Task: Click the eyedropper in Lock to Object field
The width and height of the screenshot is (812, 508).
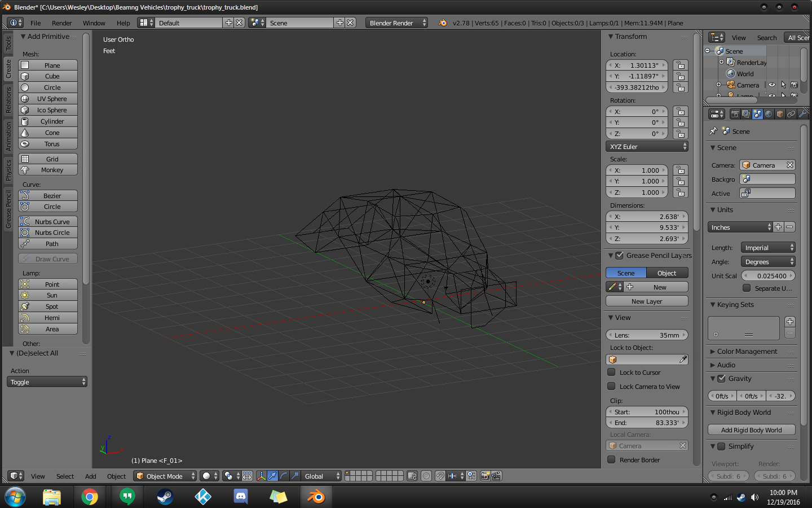Action: tap(683, 360)
